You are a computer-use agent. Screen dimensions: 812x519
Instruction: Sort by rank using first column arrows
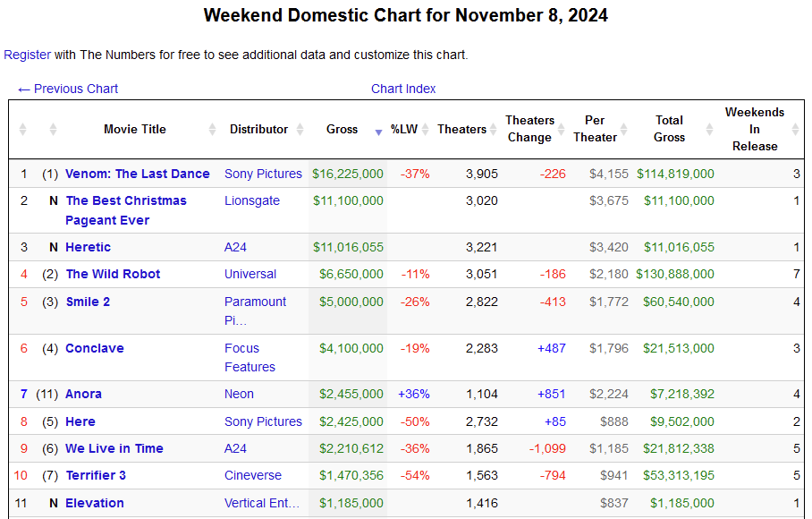point(23,130)
